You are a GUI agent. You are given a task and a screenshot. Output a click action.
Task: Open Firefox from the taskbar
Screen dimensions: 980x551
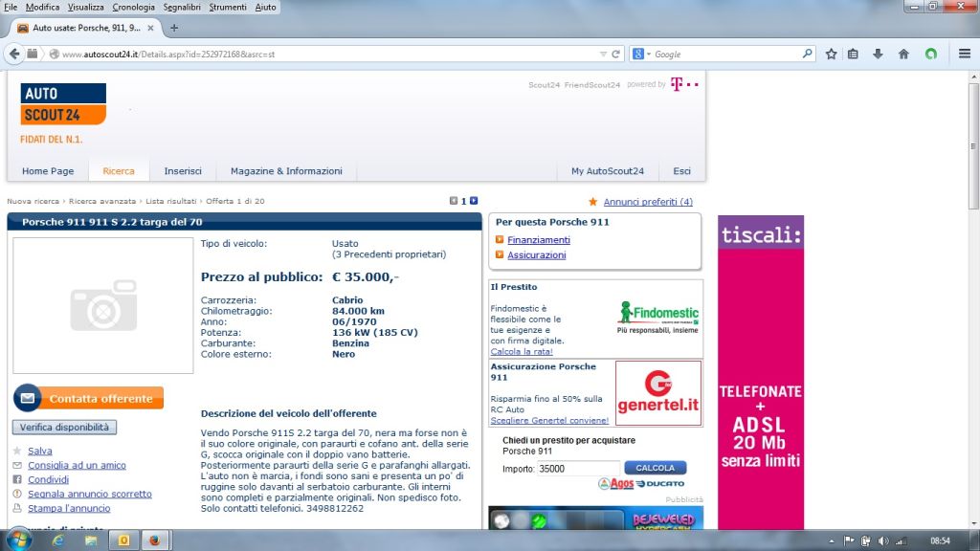pyautogui.click(x=154, y=540)
